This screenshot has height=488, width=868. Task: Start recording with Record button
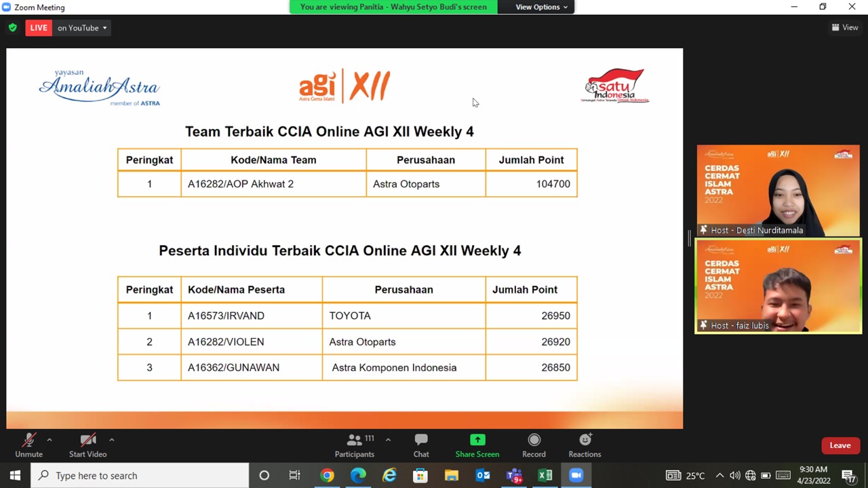[x=534, y=445]
